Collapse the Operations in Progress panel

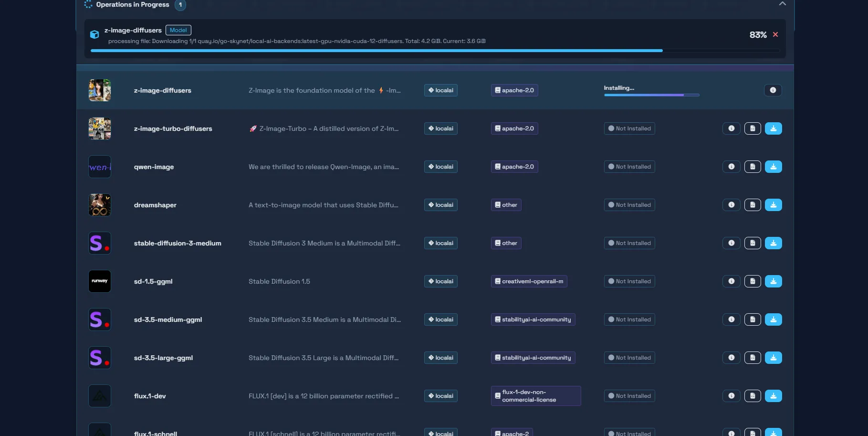(782, 4)
